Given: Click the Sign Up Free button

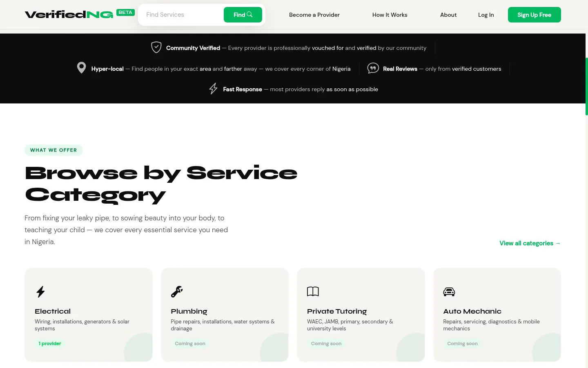Looking at the screenshot, I should tap(535, 15).
